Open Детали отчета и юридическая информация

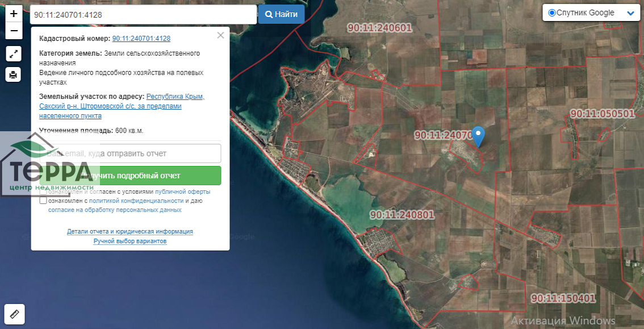coord(130,231)
